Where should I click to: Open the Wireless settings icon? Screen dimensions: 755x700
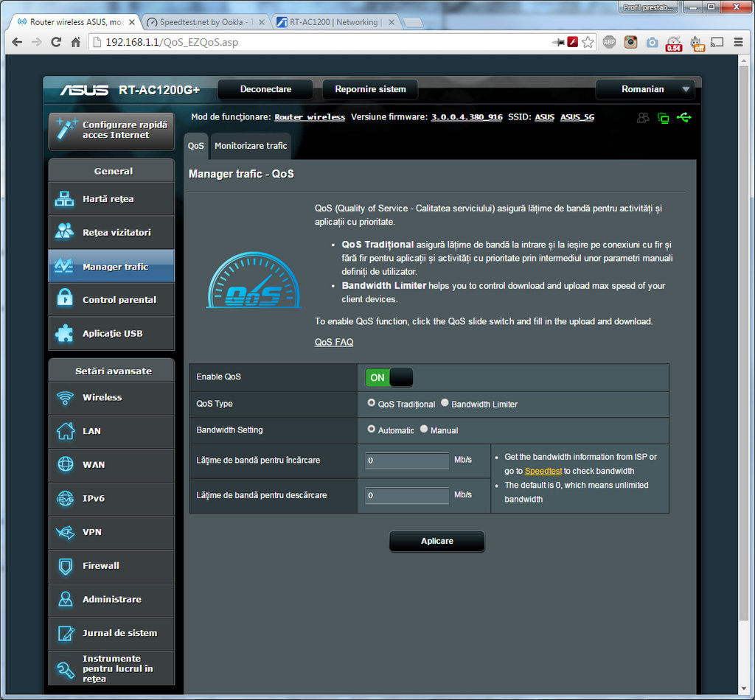(x=65, y=398)
